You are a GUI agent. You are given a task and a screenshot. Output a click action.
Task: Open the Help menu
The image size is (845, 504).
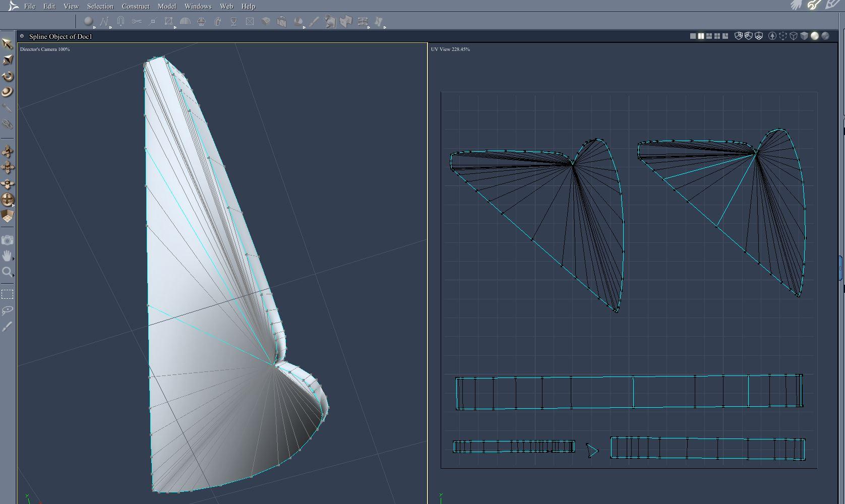(248, 6)
